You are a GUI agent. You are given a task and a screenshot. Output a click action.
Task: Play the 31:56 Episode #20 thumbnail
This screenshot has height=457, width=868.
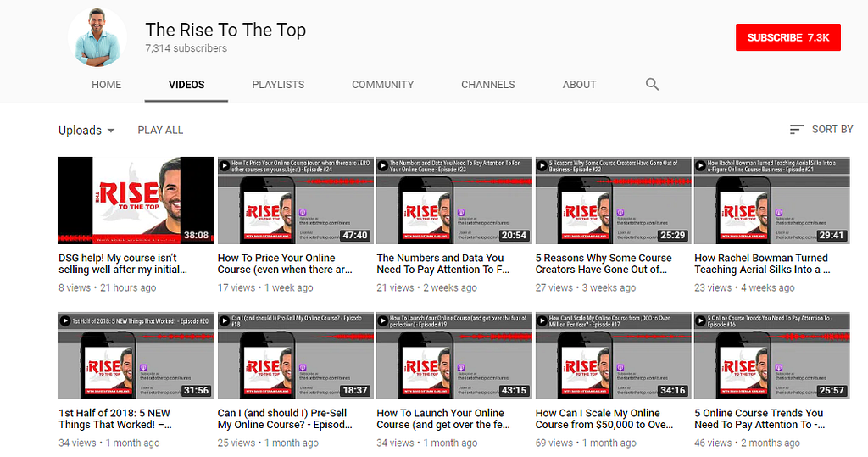[136, 355]
